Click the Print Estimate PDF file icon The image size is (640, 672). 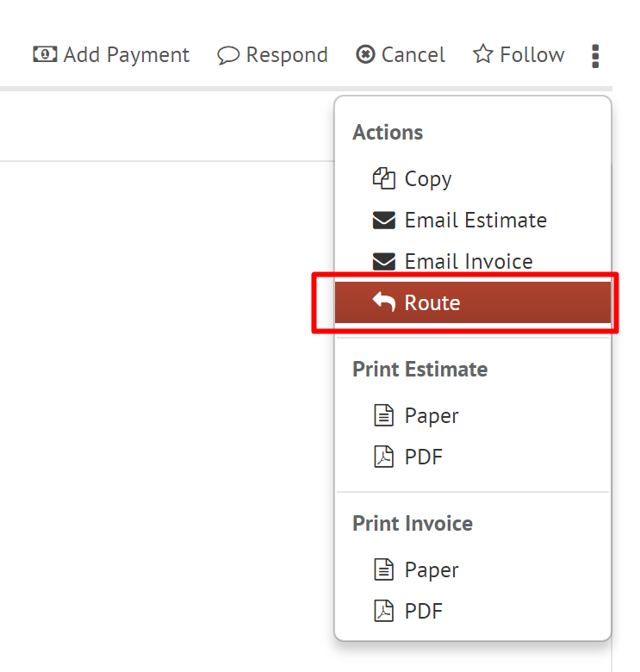[383, 457]
